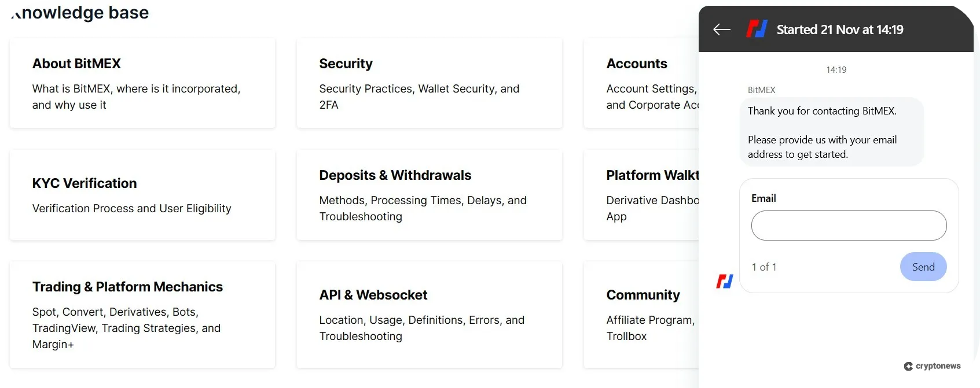Viewport: 980px width, 388px height.
Task: Open the Security knowledge base card
Action: [429, 83]
